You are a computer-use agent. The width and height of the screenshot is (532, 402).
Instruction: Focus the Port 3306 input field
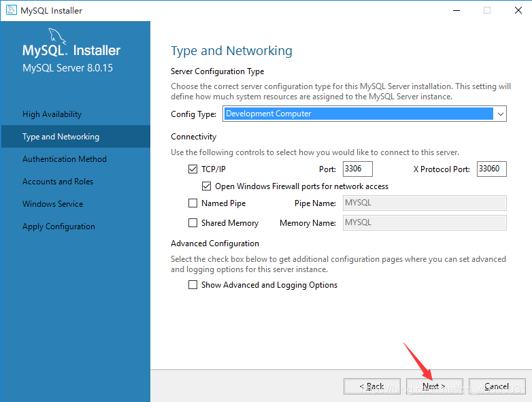tap(358, 169)
